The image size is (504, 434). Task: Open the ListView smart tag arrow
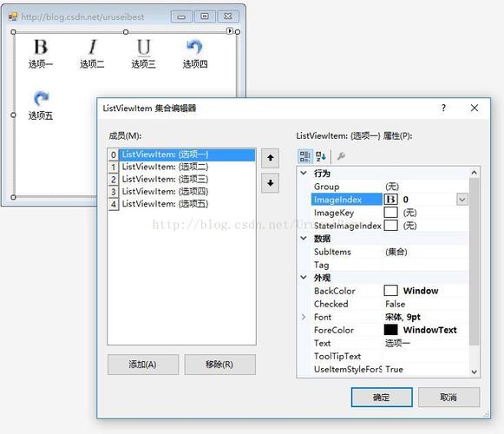[230, 31]
